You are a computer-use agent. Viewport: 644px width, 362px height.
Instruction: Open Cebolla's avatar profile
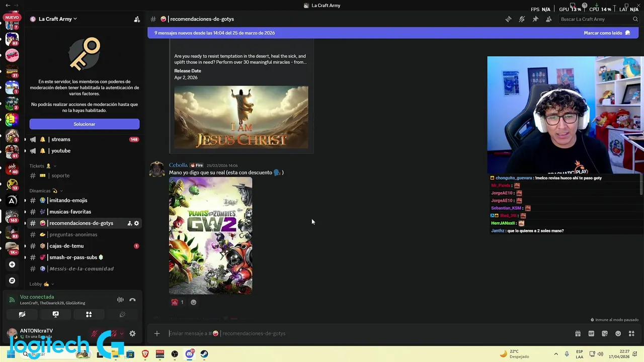157,169
